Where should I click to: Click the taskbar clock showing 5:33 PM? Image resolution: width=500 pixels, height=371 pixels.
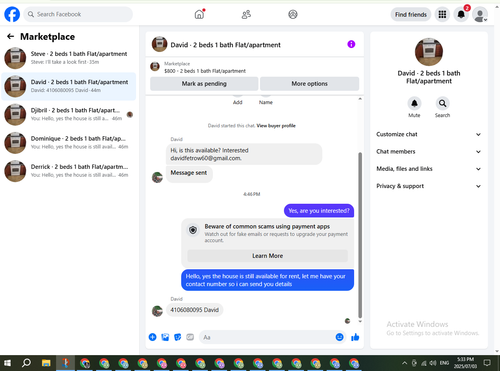[x=465, y=363]
